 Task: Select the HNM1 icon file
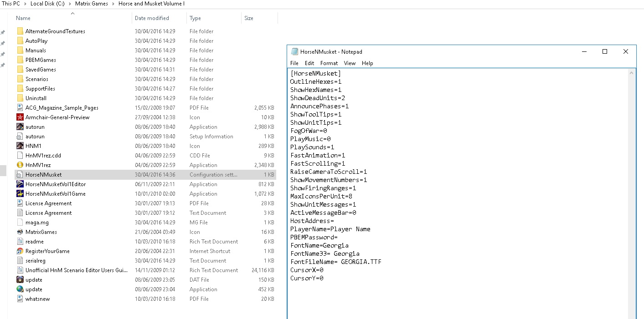20,146
